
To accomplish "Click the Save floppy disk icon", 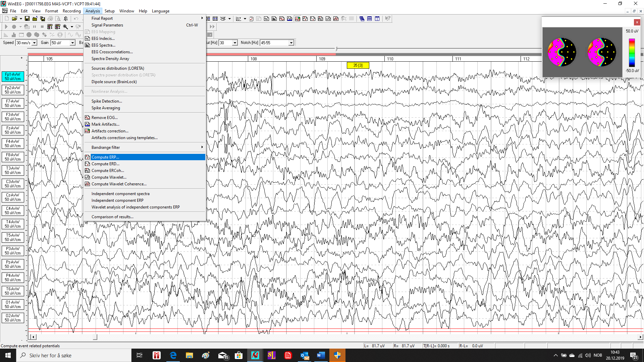I will (27, 19).
